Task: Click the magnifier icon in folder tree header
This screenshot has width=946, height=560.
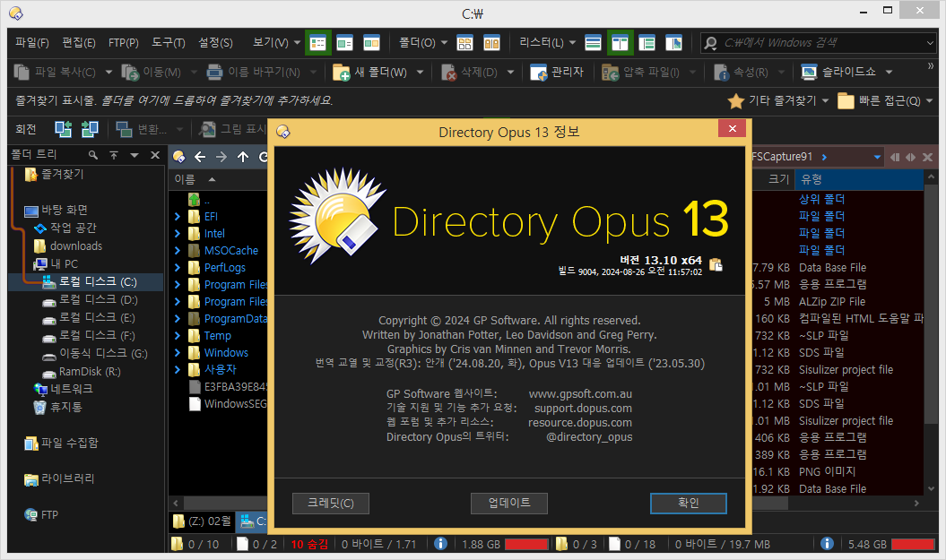Action: tap(93, 155)
